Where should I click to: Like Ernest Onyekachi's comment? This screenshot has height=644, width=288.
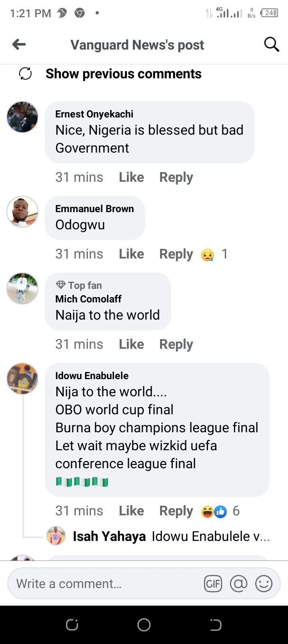coord(131,177)
